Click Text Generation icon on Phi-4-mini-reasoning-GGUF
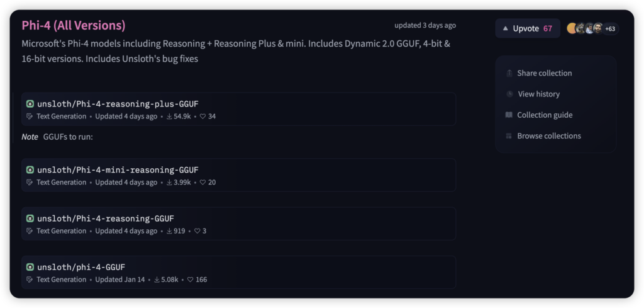644x308 pixels. tap(30, 182)
